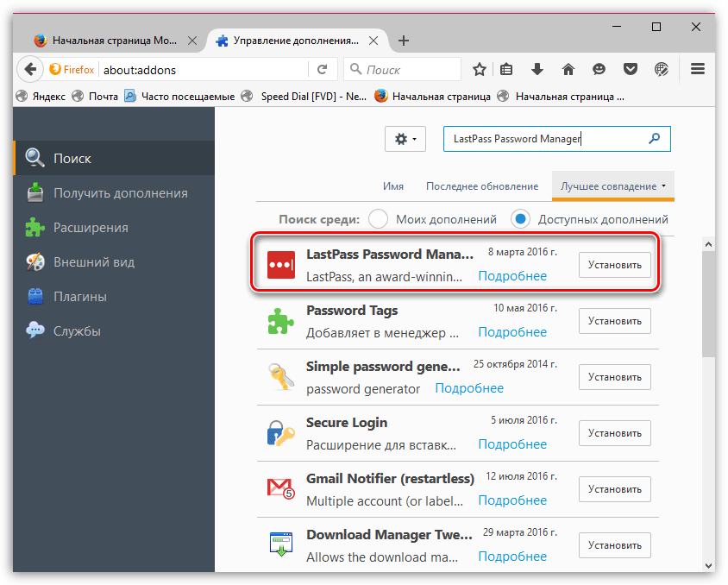Select the Доступных дополнений radio button
Image resolution: width=728 pixels, height=585 pixels.
tap(520, 218)
